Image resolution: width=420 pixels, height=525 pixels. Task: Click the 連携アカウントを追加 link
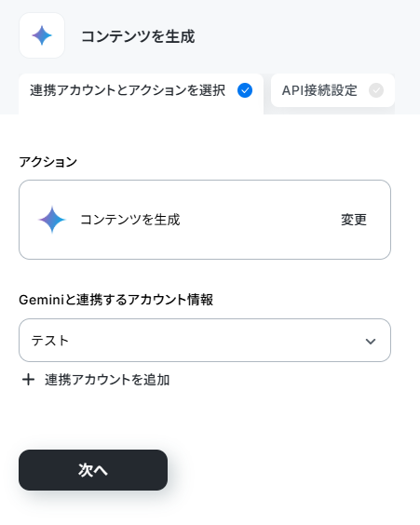click(x=107, y=380)
